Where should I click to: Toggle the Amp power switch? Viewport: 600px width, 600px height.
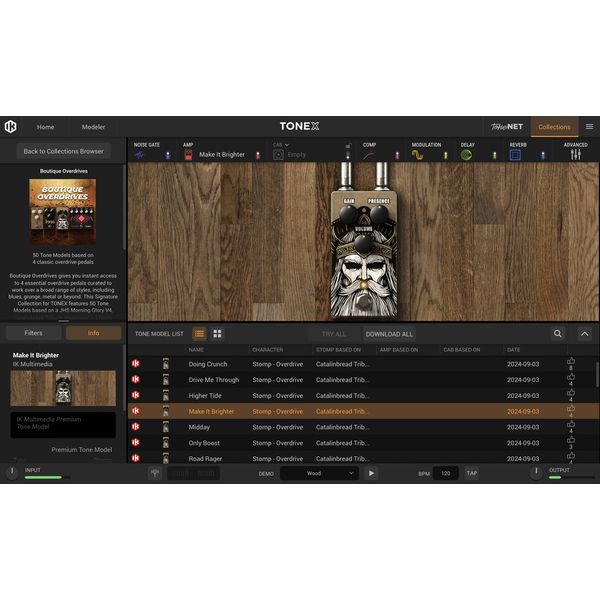[x=258, y=155]
